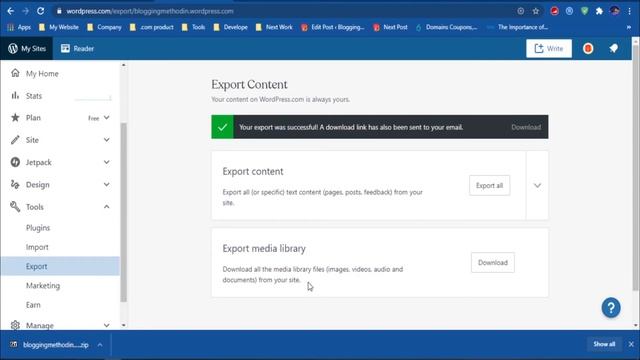Click the browser forward arrow
640x360 pixels.
pos(25,11)
